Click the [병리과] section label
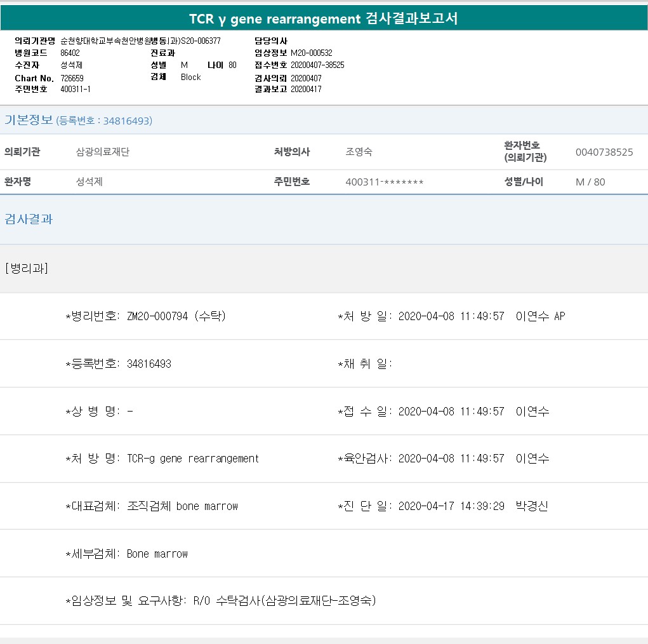This screenshot has height=644, width=648. click(x=26, y=268)
